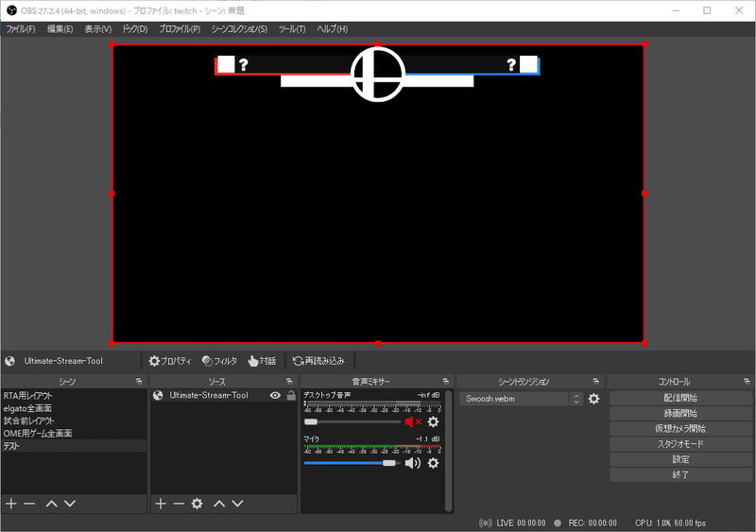Adjust the マイク volume slider

[352, 463]
